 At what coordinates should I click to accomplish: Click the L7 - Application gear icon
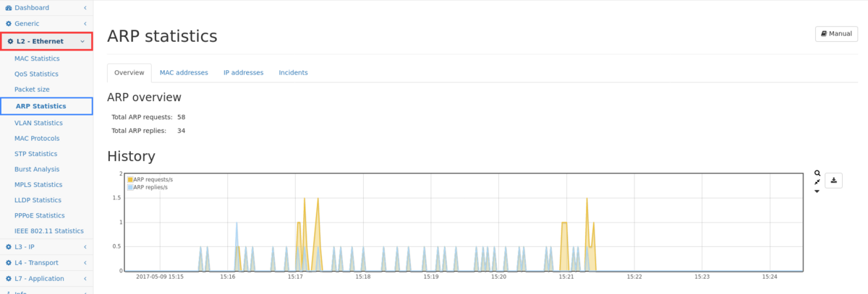9,279
